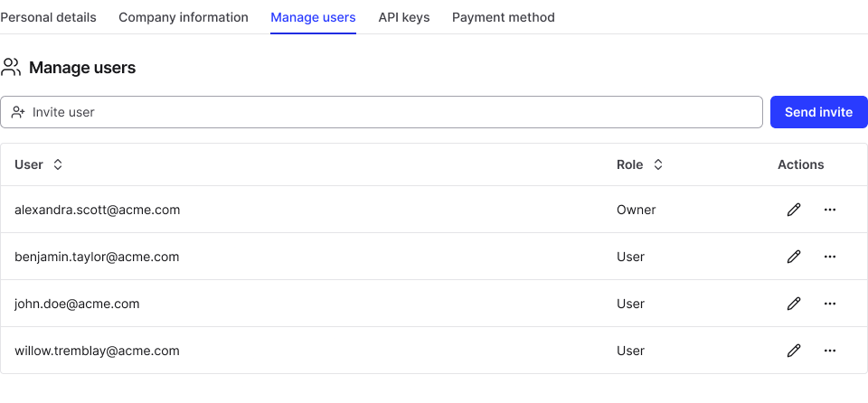Click the alexandra.scott@acme.com email cell

click(x=98, y=210)
